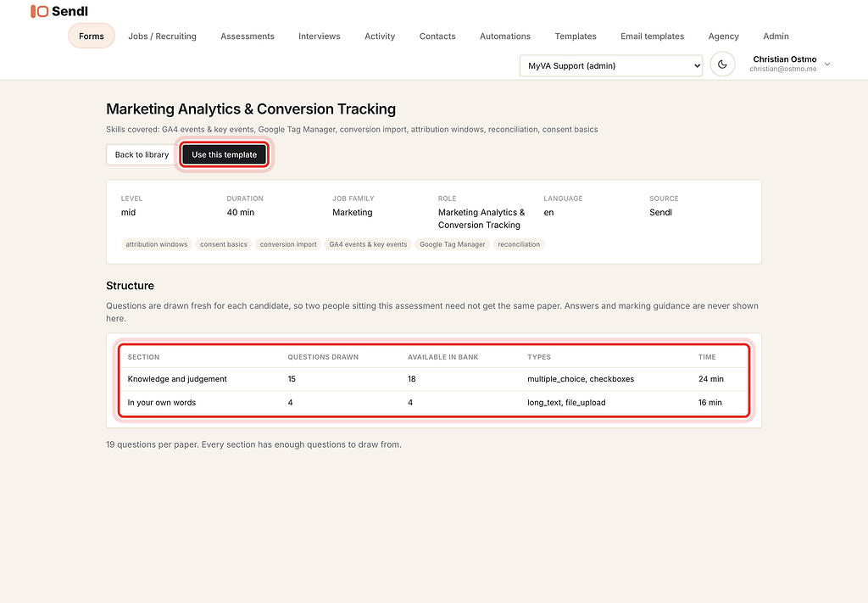The height and width of the screenshot is (603, 868).
Task: Click the Christian Ostmo user name
Action: click(x=784, y=59)
